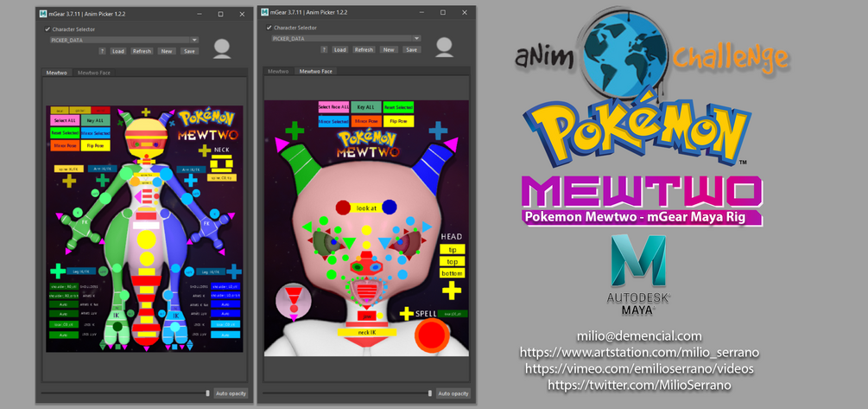Open PICKER_DATA dropdown in the left window
This screenshot has height=409, width=868.
[124, 40]
